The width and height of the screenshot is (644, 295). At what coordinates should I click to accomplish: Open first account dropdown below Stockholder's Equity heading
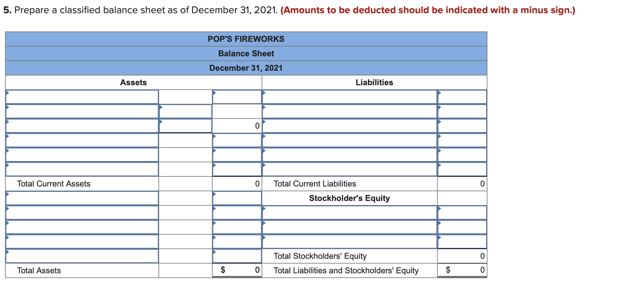pyautogui.click(x=350, y=213)
